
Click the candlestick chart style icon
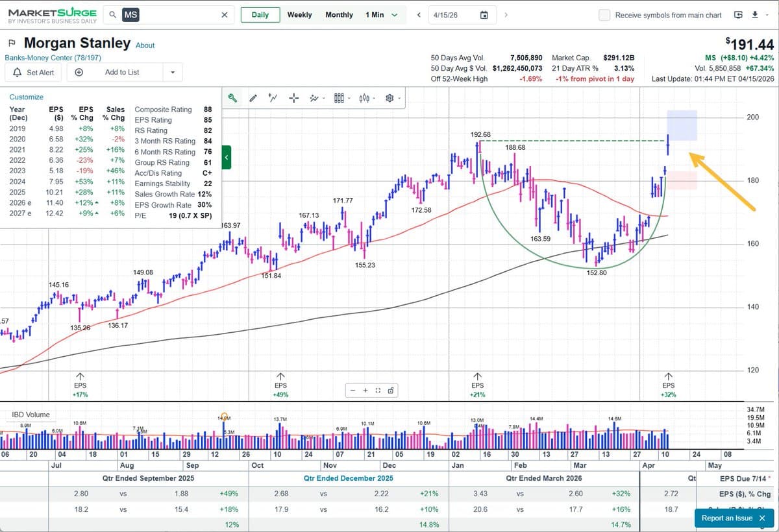[364, 98]
